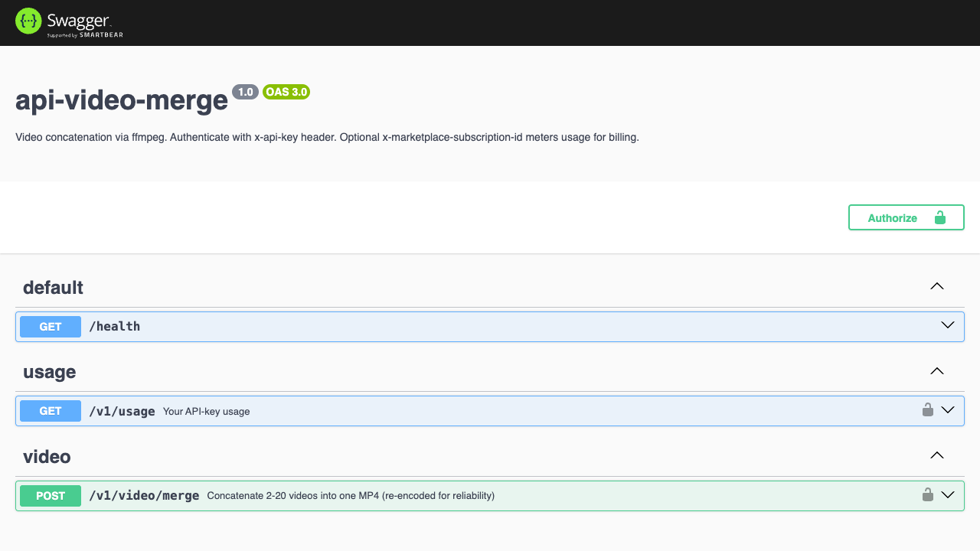980x551 pixels.
Task: Click the lock icon on /v1/video/merge row
Action: (927, 494)
